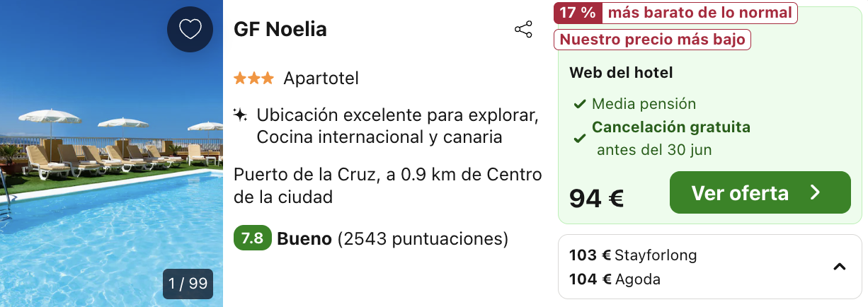Click the Cancelación gratuita checkmark
The width and height of the screenshot is (868, 307).
[x=579, y=139]
